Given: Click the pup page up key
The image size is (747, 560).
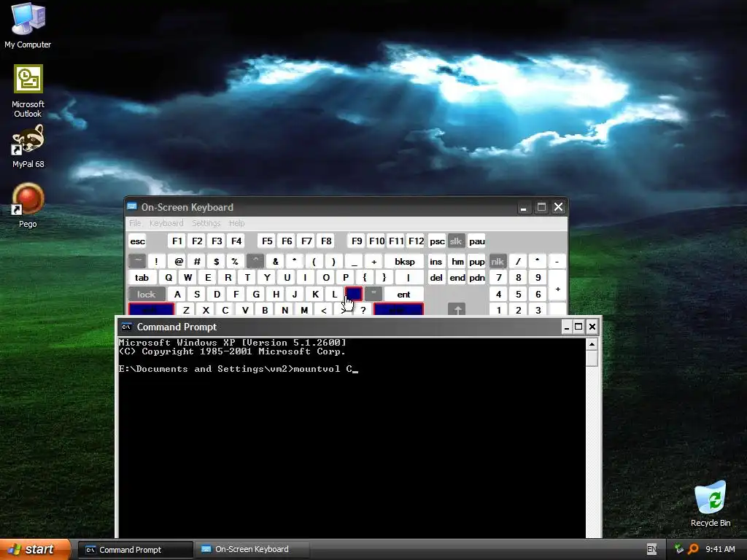Looking at the screenshot, I should (x=477, y=262).
